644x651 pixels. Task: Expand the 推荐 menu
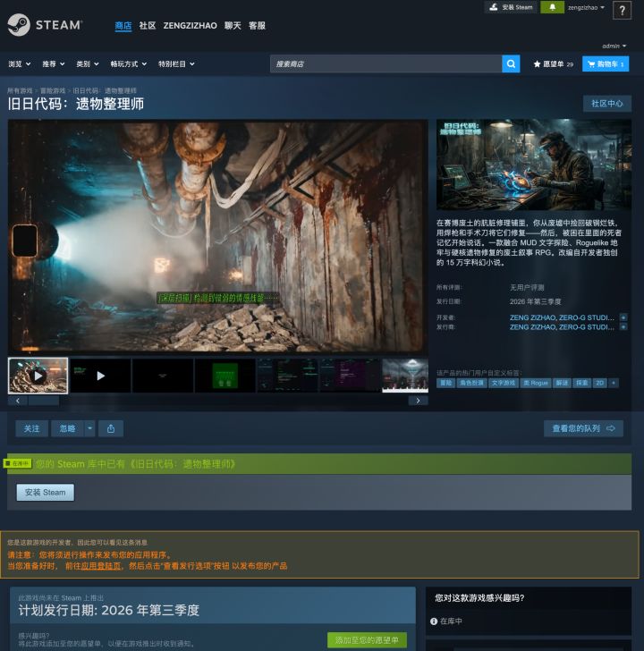tap(54, 64)
